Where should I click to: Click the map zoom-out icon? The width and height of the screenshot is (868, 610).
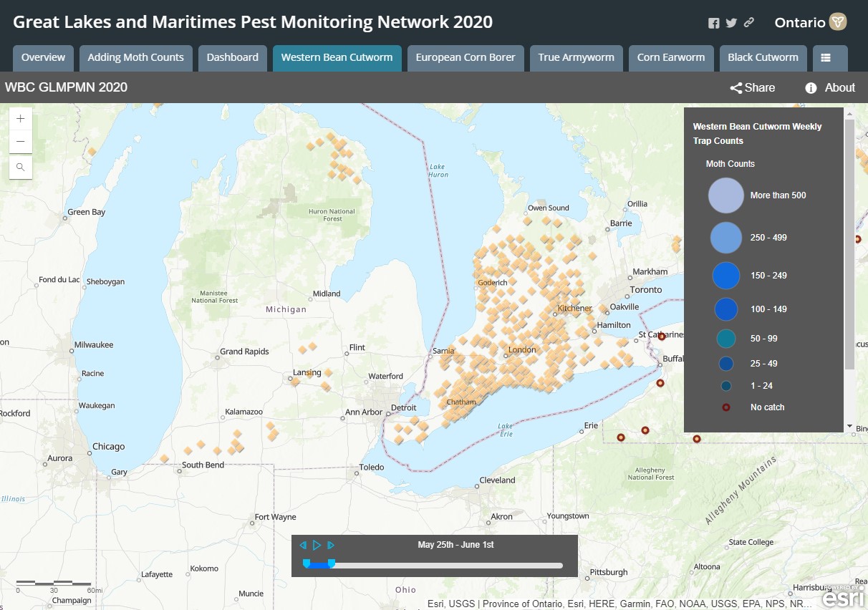point(20,141)
